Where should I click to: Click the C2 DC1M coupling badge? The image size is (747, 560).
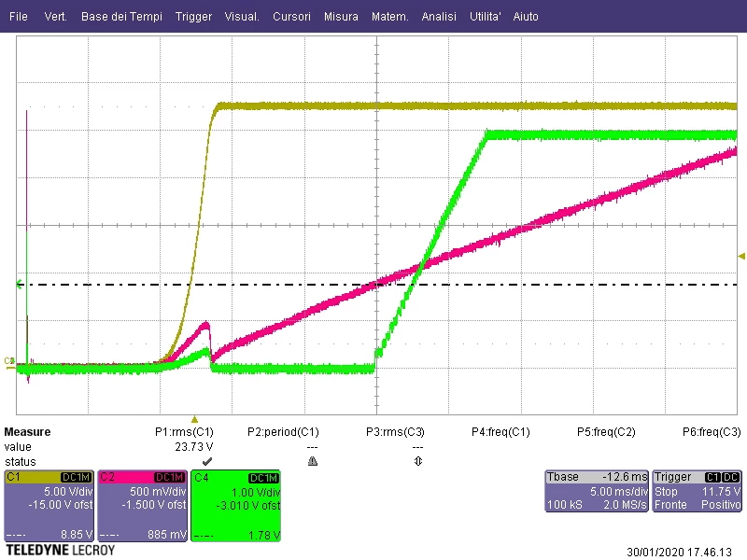point(169,477)
